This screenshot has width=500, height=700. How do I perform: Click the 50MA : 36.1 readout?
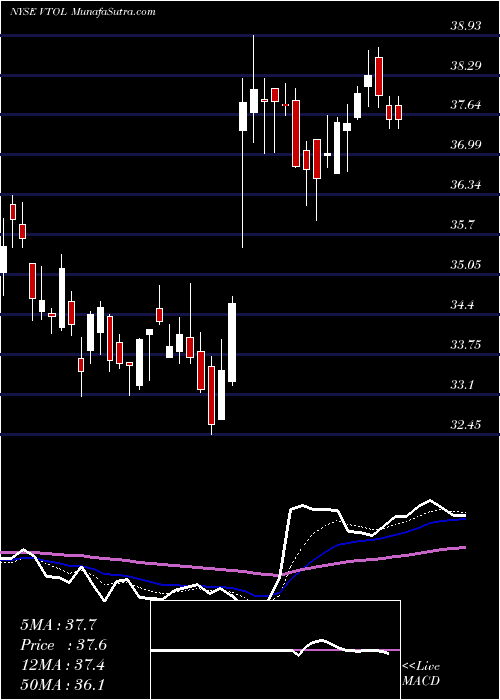point(62,684)
